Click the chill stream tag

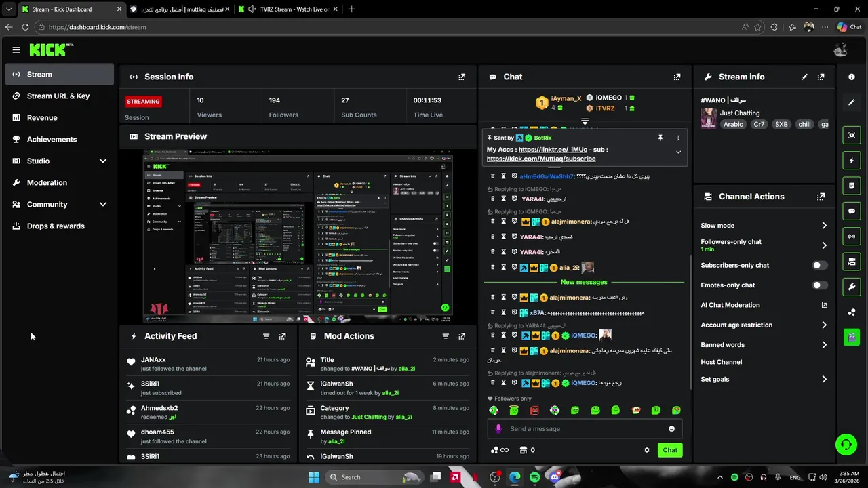804,125
